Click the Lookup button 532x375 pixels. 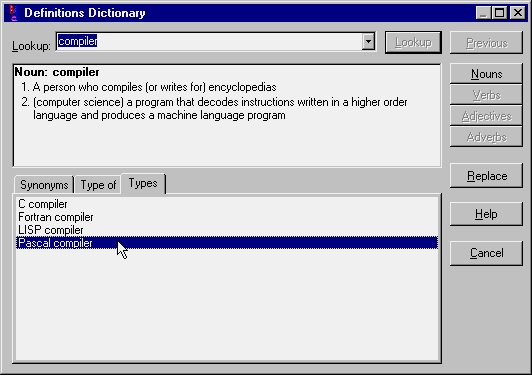pos(413,42)
